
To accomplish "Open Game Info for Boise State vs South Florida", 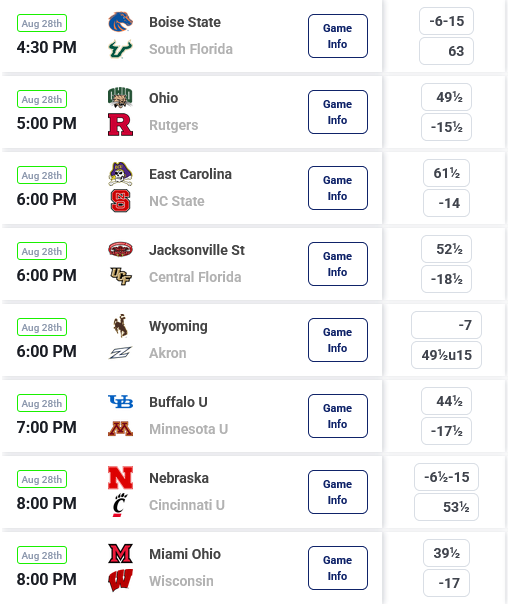I will point(338,36).
